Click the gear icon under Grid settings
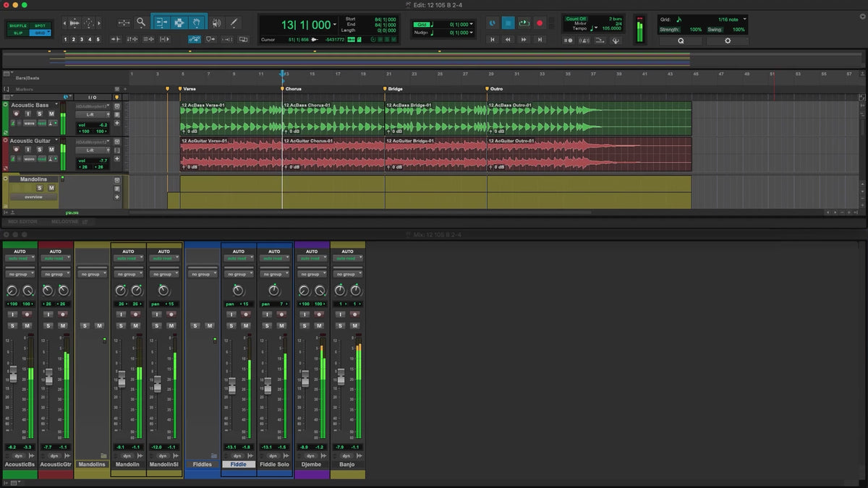868x488 pixels. (x=727, y=41)
